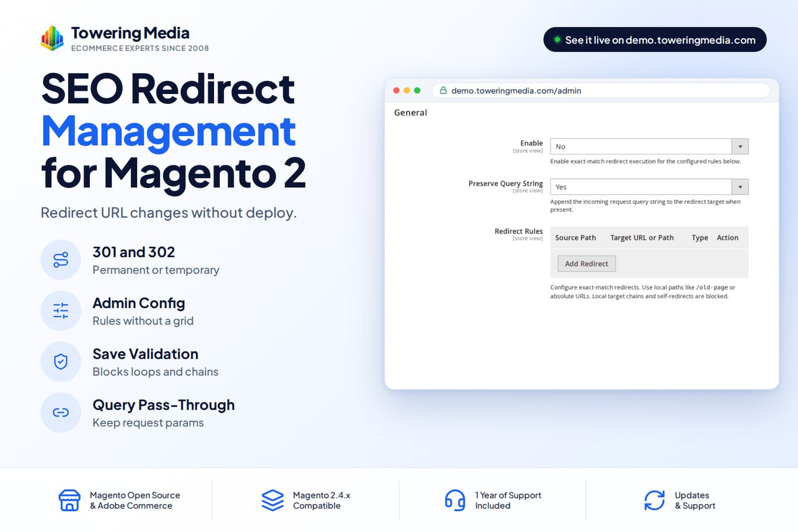Click the Save Validation feature title

tap(145, 354)
